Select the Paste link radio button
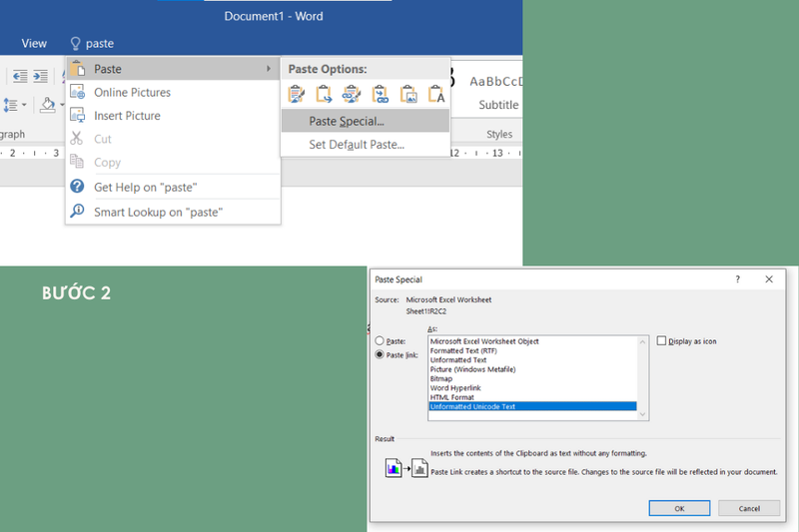The width and height of the screenshot is (799, 532). pyautogui.click(x=380, y=354)
